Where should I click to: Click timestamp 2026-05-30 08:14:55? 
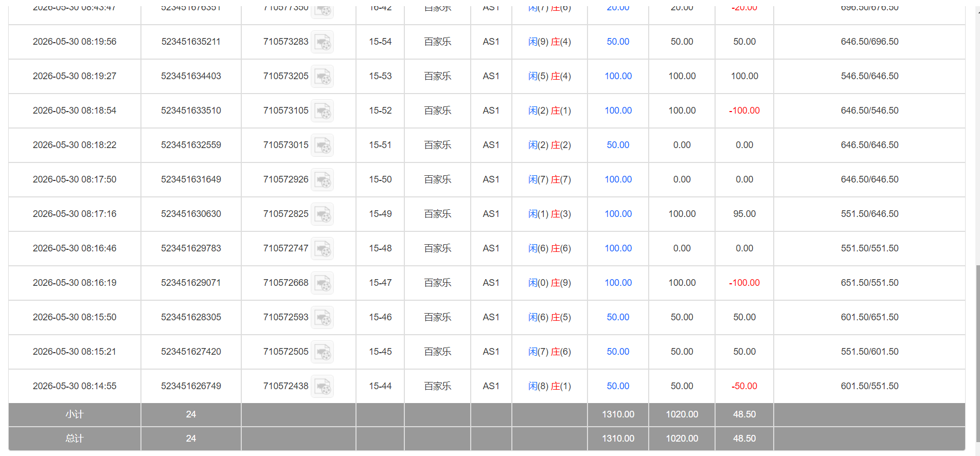pyautogui.click(x=75, y=386)
